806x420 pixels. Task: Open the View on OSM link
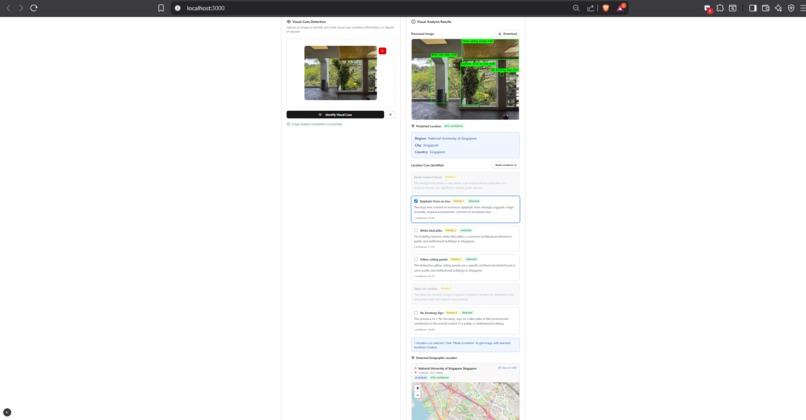point(507,368)
